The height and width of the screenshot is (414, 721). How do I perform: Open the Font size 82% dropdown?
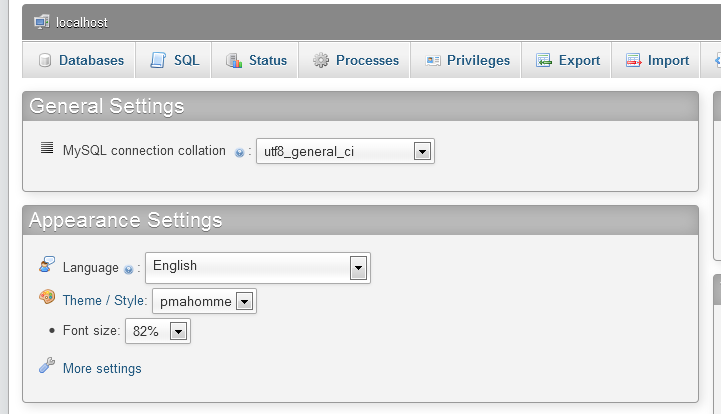tap(158, 331)
